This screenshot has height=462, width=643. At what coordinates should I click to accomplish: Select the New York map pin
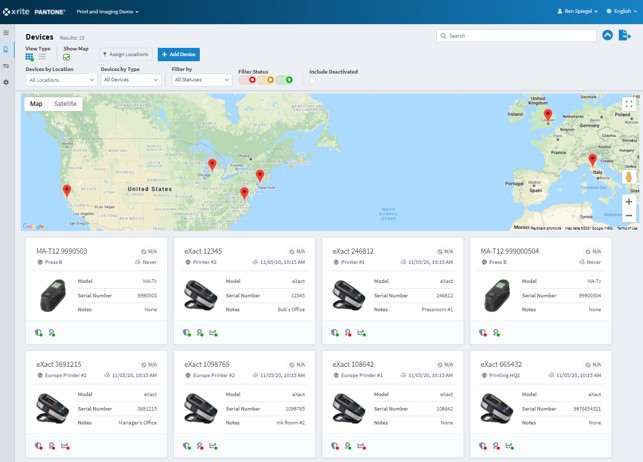tap(260, 175)
